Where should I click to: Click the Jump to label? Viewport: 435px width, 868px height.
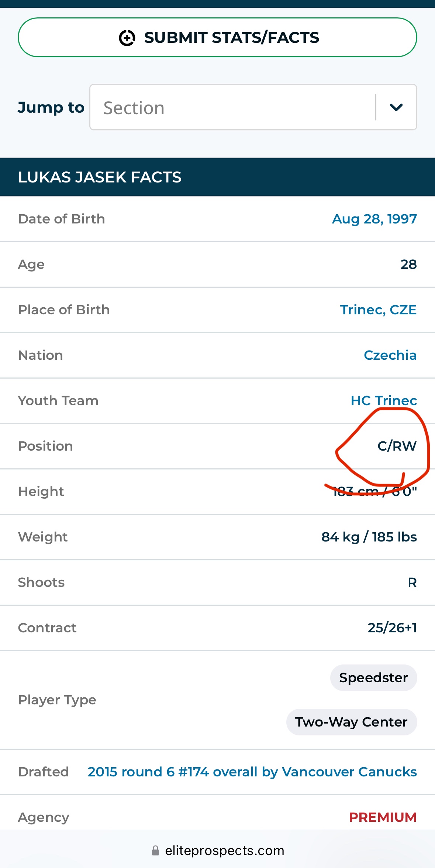(x=51, y=107)
